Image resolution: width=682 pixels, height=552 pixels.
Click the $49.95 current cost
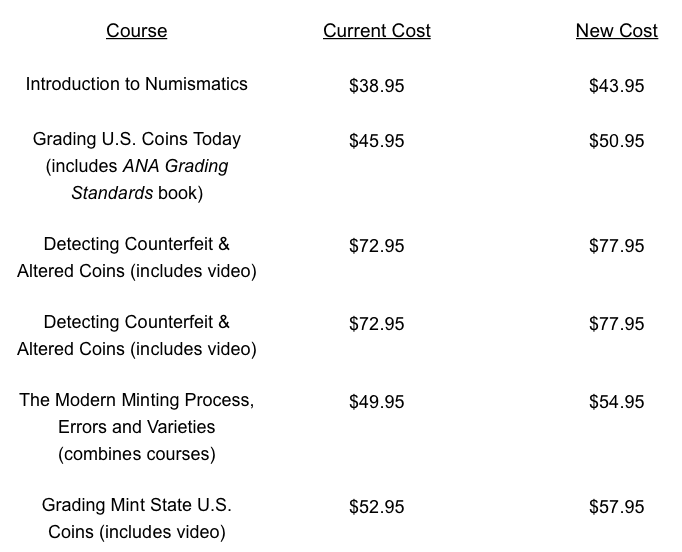pos(377,401)
